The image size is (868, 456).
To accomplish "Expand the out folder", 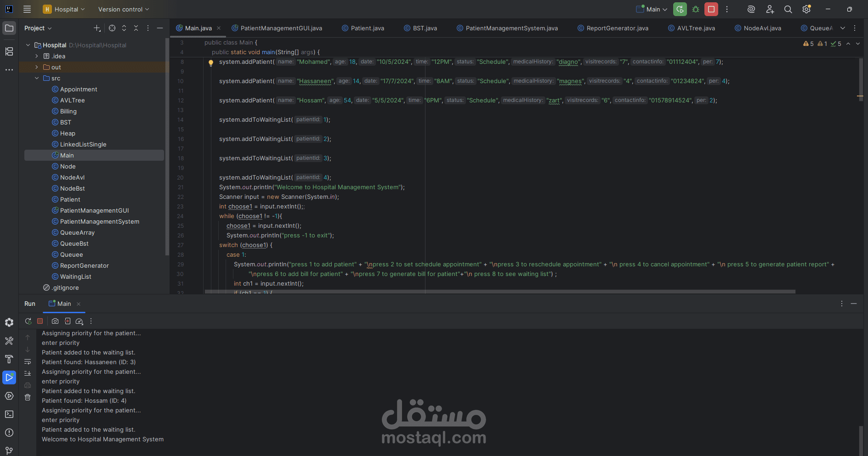I will (x=37, y=67).
